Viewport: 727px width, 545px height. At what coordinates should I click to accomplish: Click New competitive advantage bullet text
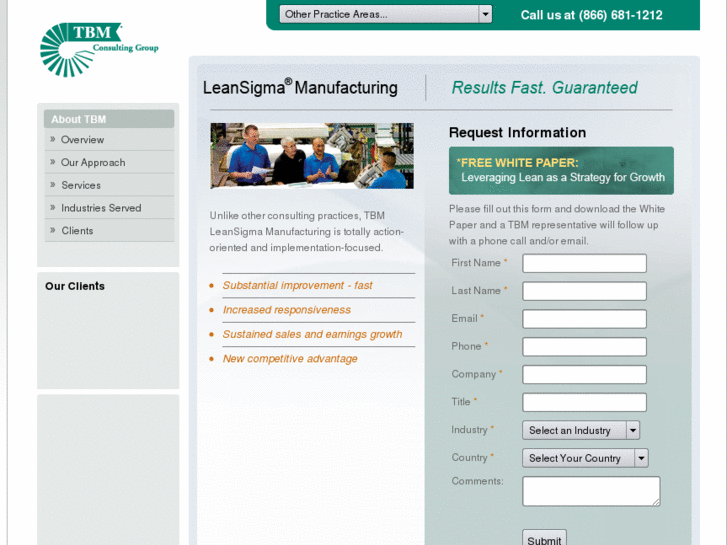click(290, 359)
